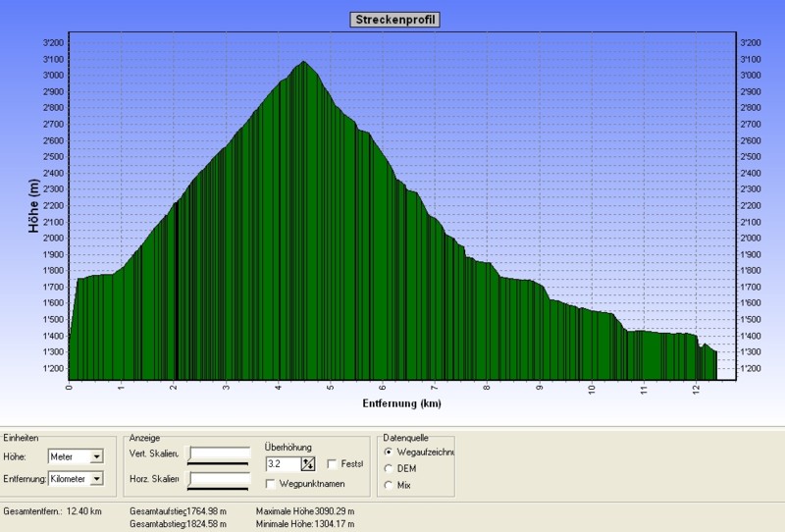785x532 pixels.
Task: Click the Horz. Skalierung slider
Action: click(220, 479)
